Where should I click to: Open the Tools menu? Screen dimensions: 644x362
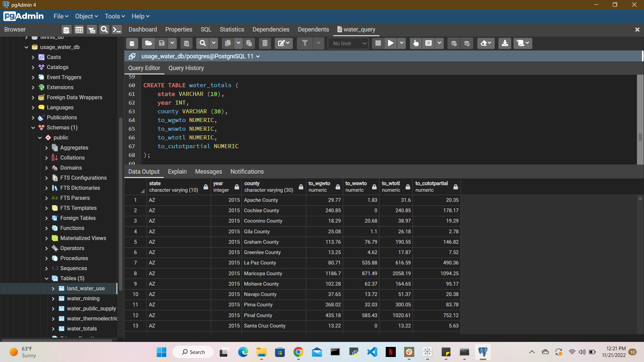click(114, 16)
